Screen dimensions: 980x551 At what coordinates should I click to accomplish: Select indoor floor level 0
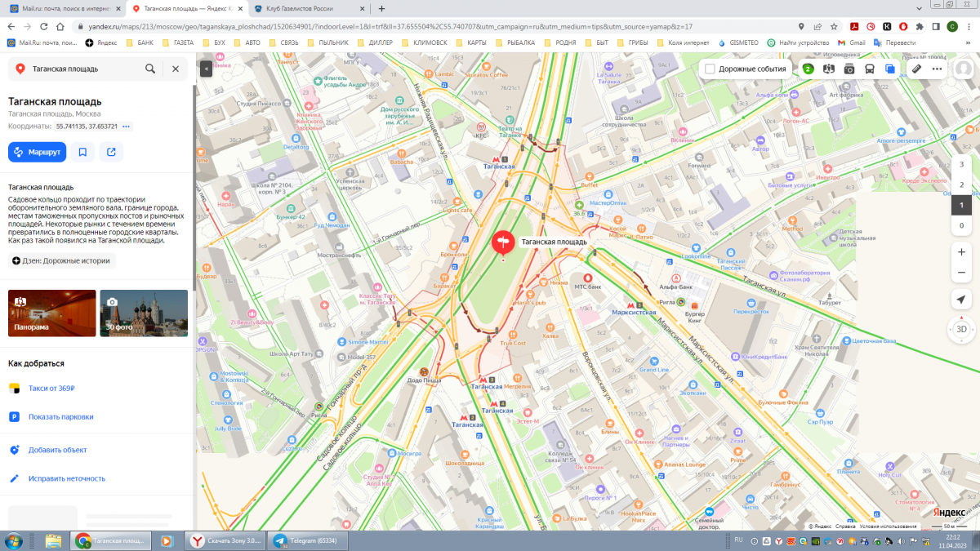[x=961, y=225]
